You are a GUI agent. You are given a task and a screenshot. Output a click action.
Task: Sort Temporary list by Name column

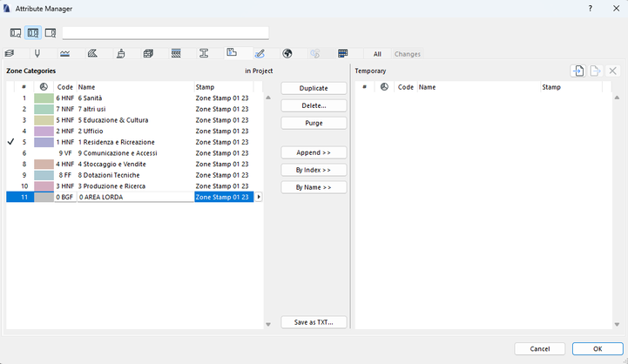(478, 87)
